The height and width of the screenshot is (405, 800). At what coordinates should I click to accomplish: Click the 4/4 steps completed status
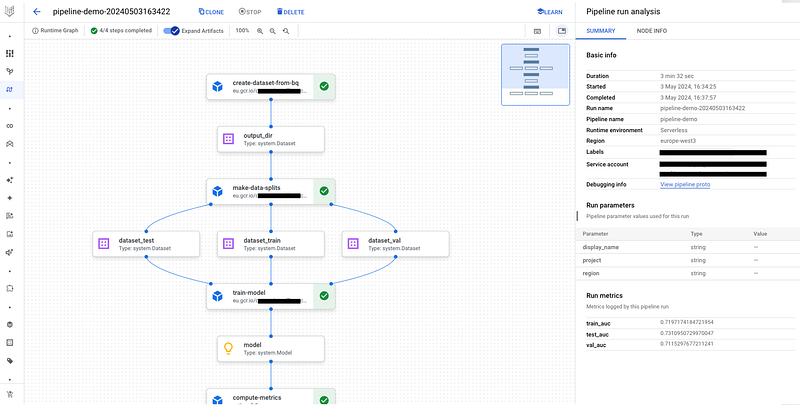[x=121, y=31]
